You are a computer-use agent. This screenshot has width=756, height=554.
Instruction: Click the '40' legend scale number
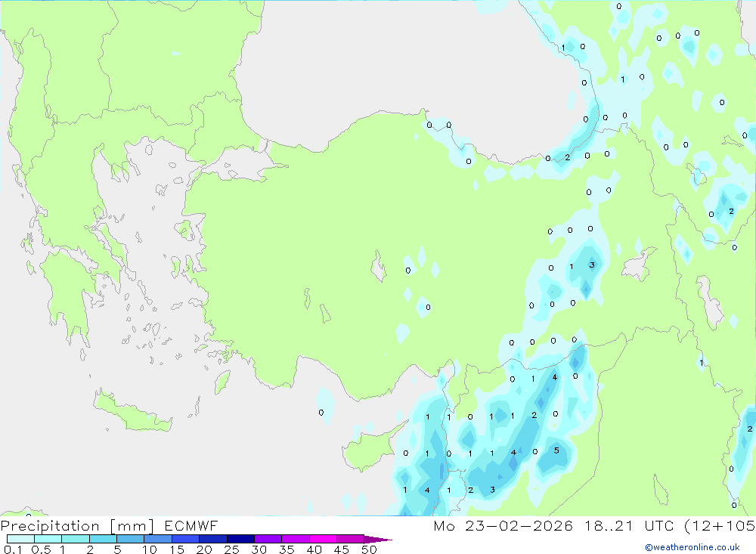314,549
